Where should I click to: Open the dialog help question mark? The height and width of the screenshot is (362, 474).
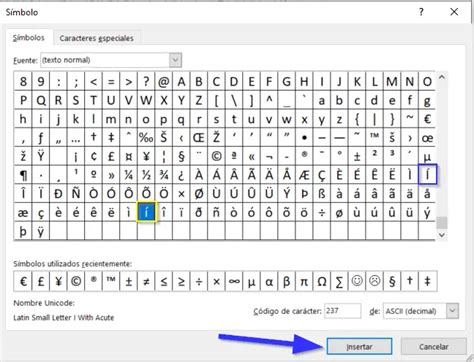click(421, 12)
